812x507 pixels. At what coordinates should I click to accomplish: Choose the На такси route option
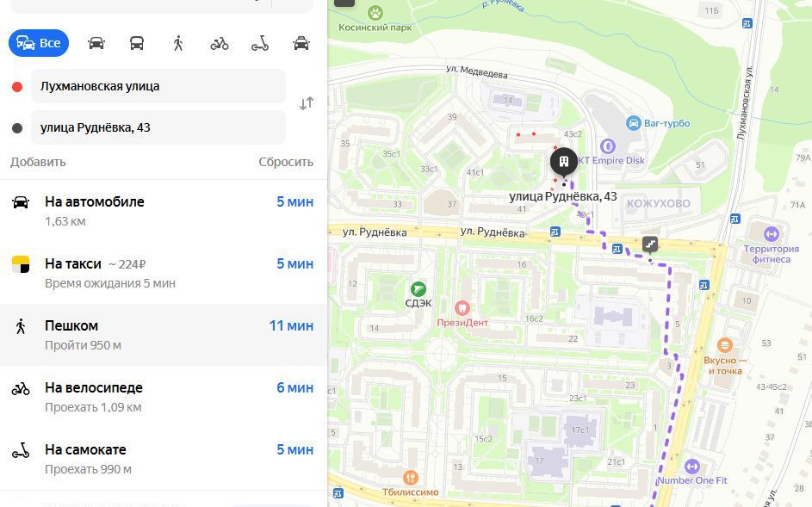tap(163, 274)
